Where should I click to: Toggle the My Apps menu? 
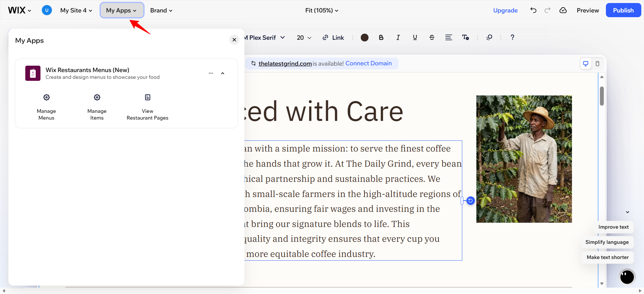pyautogui.click(x=121, y=10)
